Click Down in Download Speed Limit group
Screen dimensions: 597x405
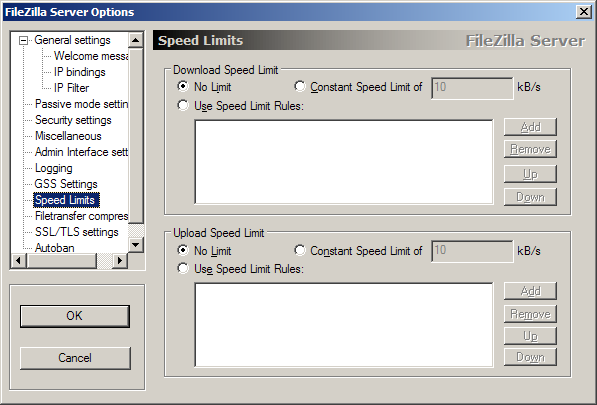(530, 197)
